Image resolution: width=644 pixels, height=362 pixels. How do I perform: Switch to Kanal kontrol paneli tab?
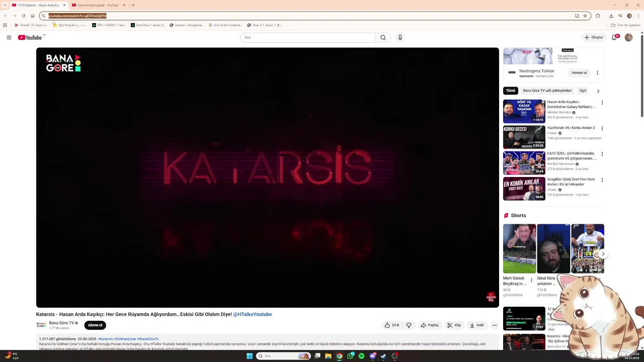(99, 5)
